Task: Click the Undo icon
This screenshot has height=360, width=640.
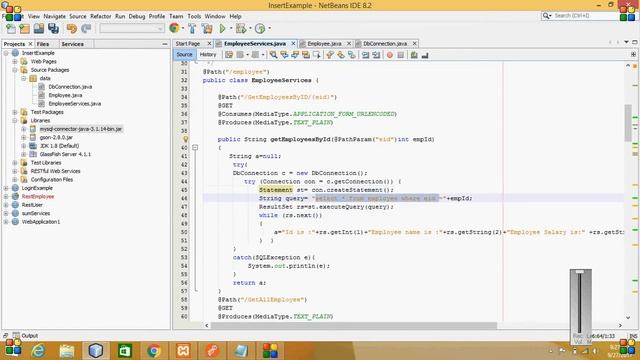Action: 72,29
